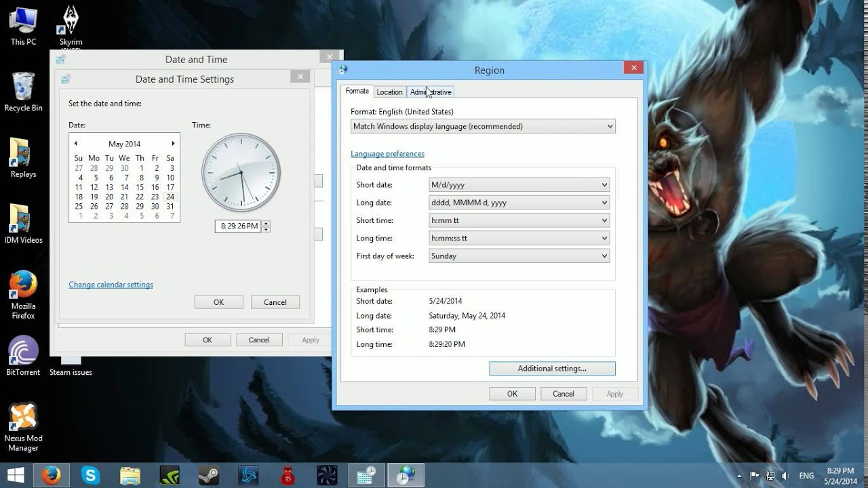Click the May 2014 calendar header
Screen dimensions: 868x488
pos(125,144)
